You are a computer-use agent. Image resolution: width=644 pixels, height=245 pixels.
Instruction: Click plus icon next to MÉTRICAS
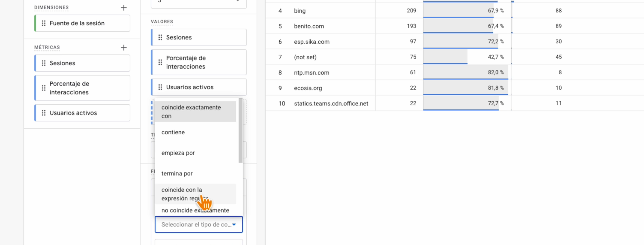coord(124,48)
